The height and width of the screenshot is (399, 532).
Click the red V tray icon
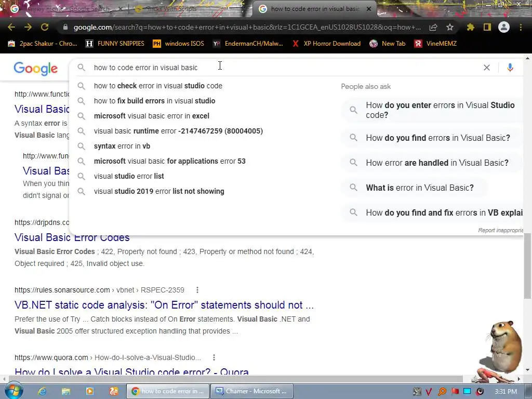coord(429,392)
